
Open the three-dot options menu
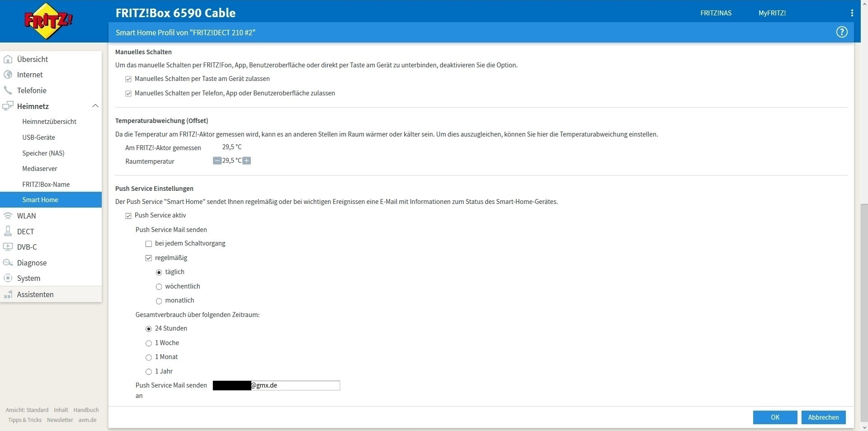852,13
